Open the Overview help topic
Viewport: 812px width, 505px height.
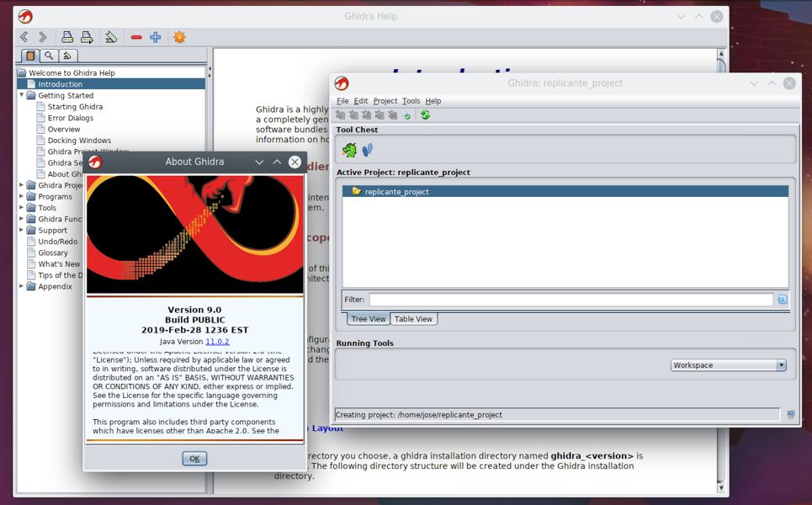[64, 129]
